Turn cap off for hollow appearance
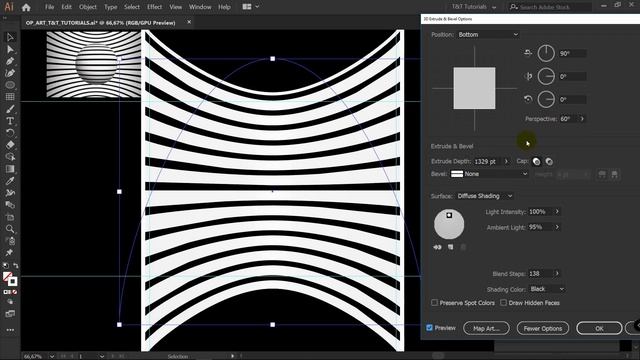Screen dimensions: 640x360 click(549, 162)
